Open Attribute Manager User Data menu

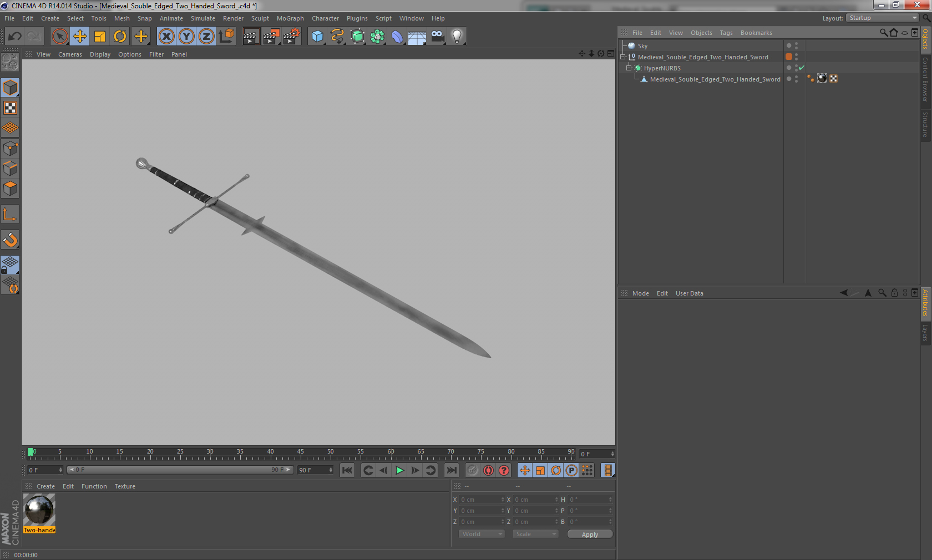[689, 293]
